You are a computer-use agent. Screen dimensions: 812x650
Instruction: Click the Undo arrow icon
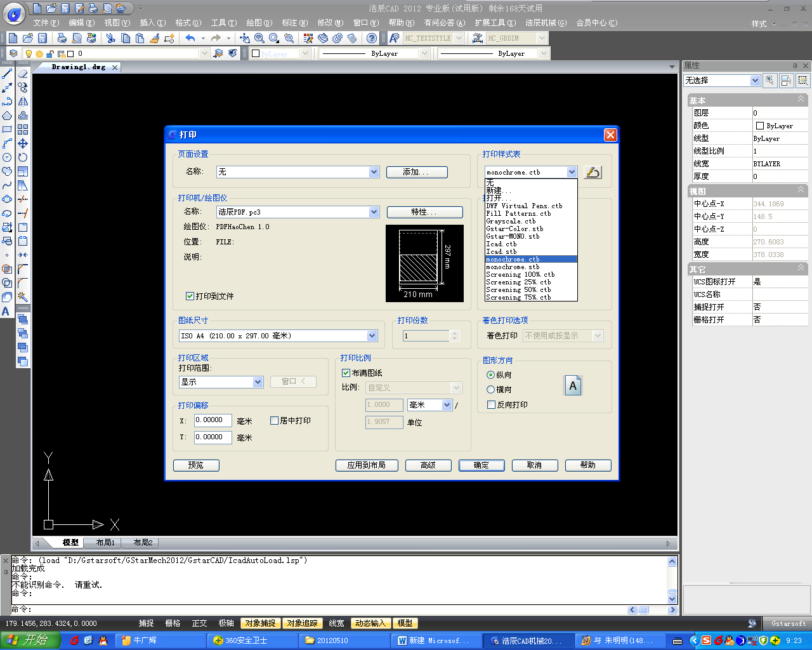[190, 38]
